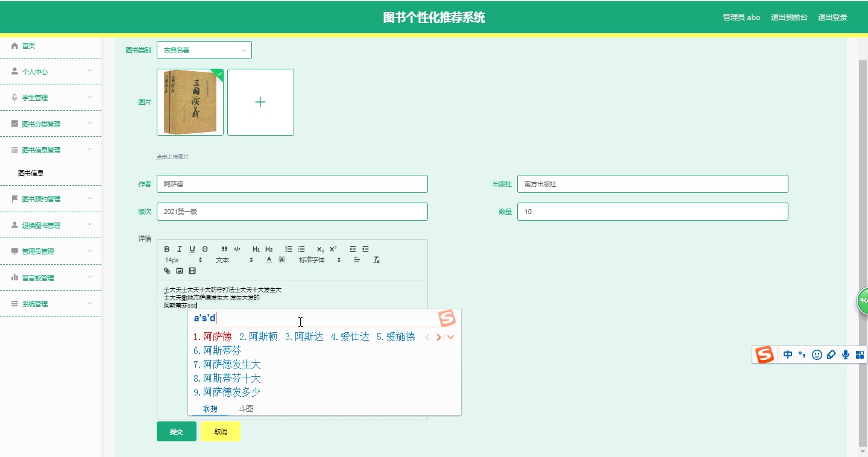The width and height of the screenshot is (868, 457).
Task: Click the 版次 input field
Action: tap(292, 212)
